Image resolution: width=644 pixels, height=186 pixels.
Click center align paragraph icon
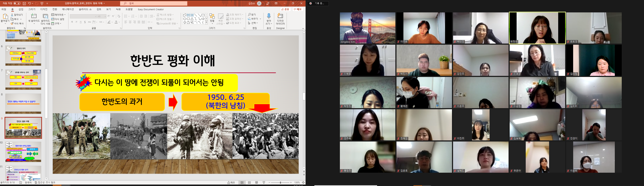pos(130,22)
